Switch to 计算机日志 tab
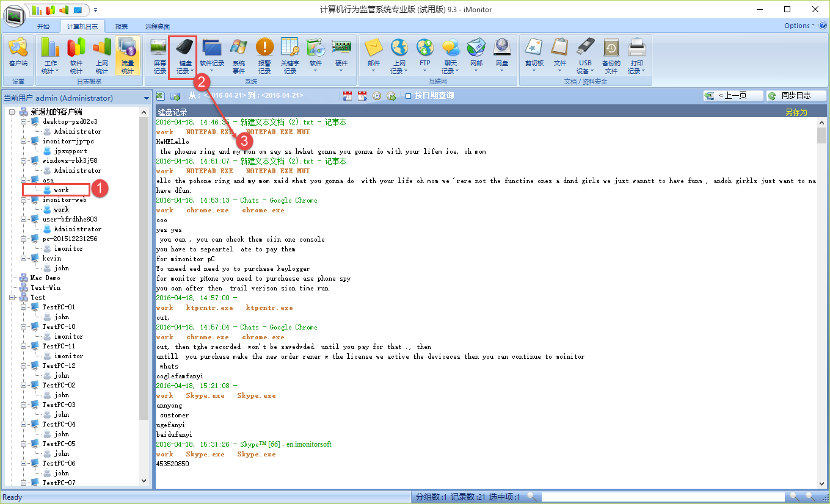 click(x=82, y=26)
